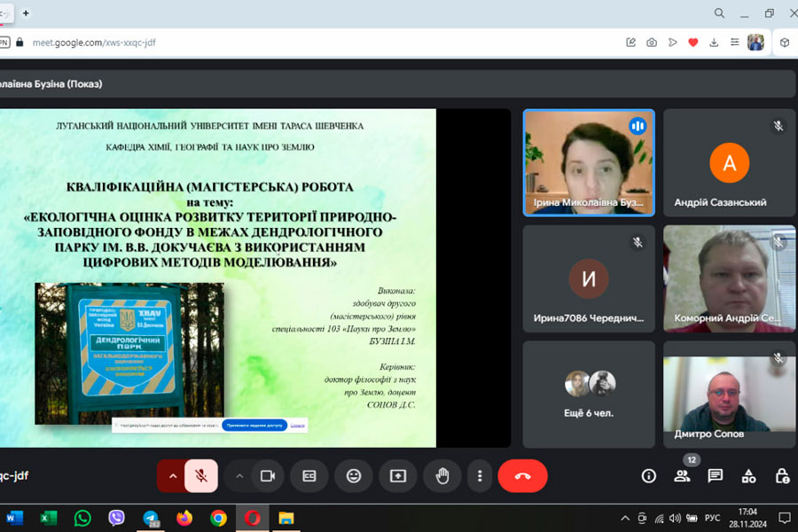Raise hand in the meeting
Viewport: 798px width, 532px height.
[x=442, y=476]
